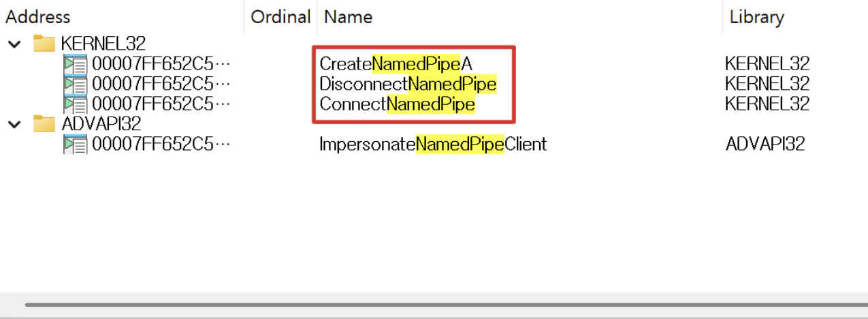Click the Library column header
Image resolution: width=868 pixels, height=319 pixels.
(x=756, y=17)
